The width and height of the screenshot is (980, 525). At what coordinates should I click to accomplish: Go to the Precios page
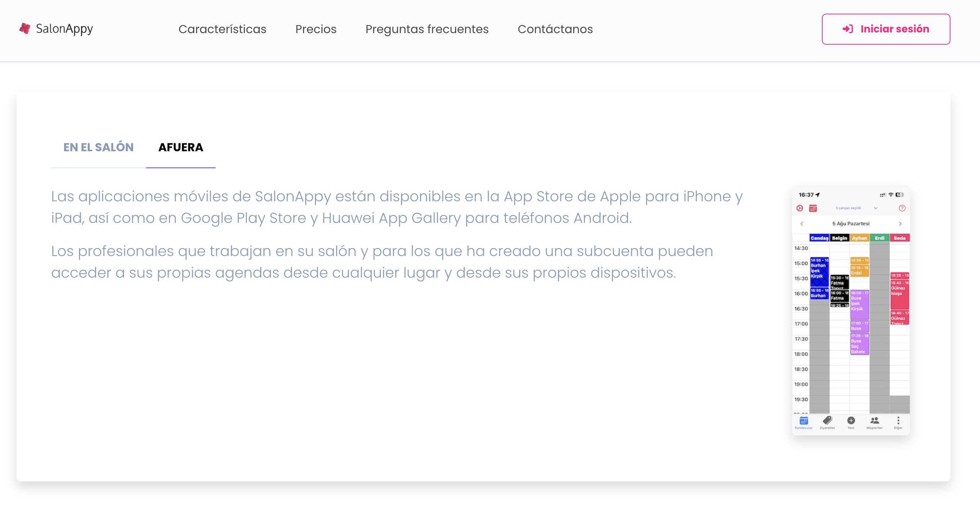click(316, 29)
